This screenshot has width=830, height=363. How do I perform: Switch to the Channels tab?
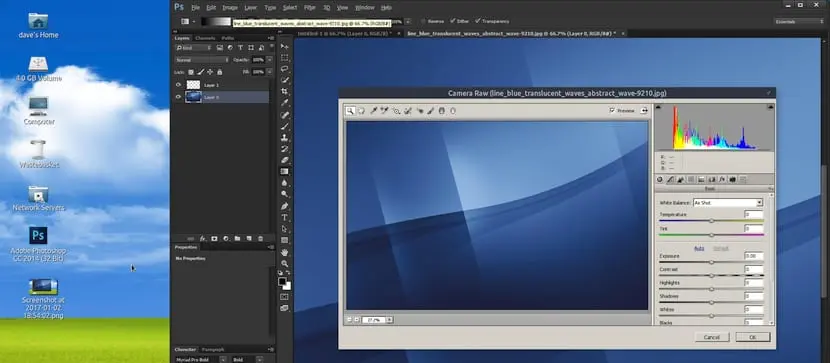(x=205, y=38)
